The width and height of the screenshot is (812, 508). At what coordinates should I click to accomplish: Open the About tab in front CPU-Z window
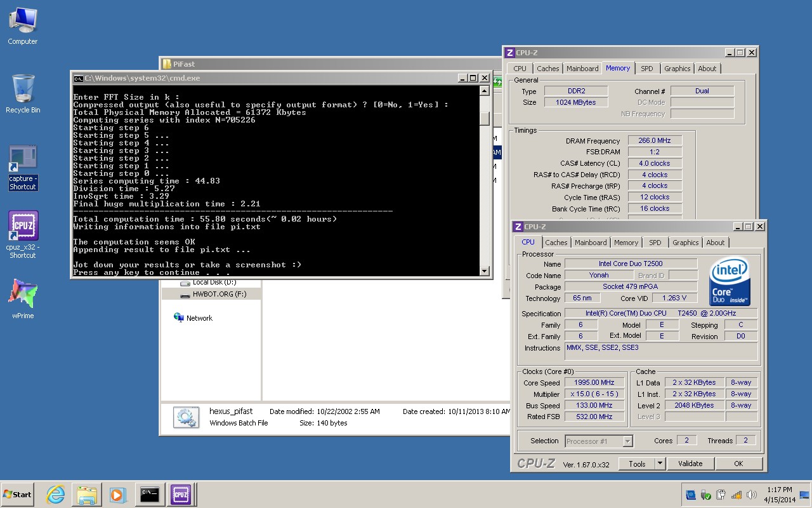click(716, 243)
